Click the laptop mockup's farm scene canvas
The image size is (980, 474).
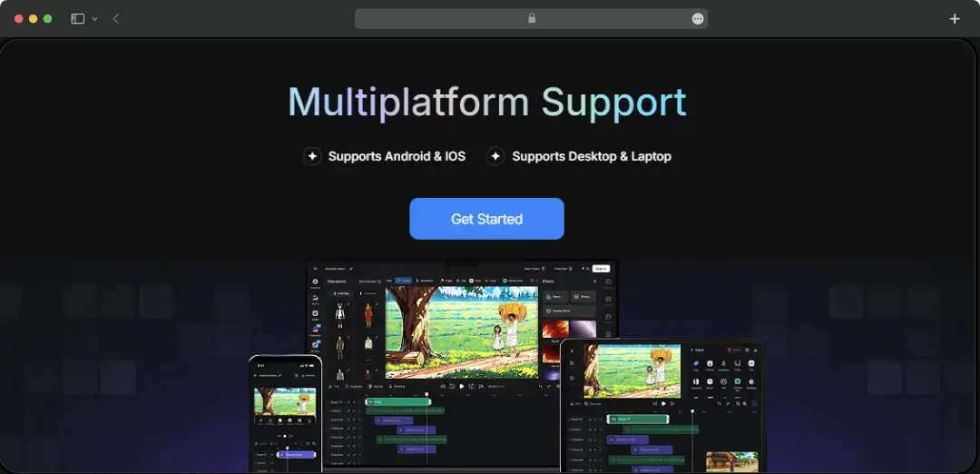coord(461,332)
